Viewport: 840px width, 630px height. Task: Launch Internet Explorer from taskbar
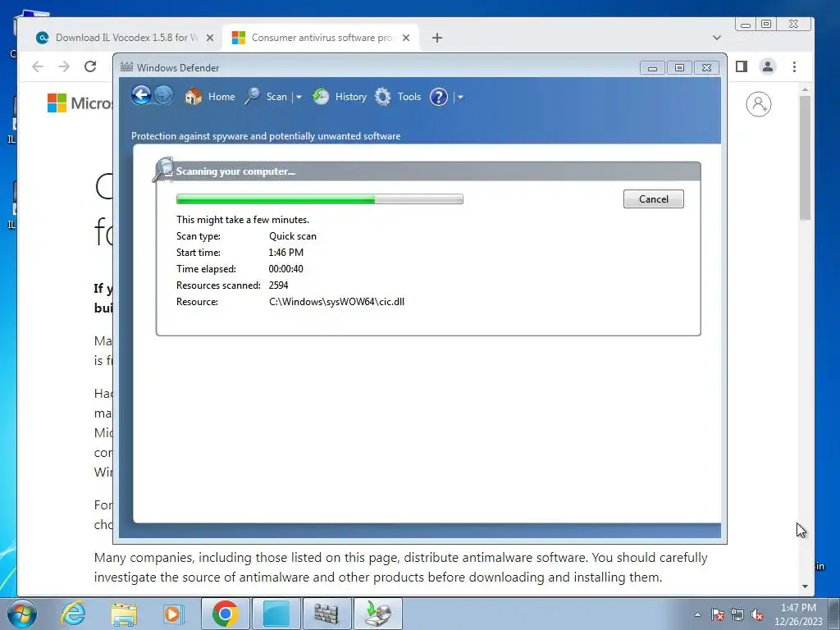[73, 614]
